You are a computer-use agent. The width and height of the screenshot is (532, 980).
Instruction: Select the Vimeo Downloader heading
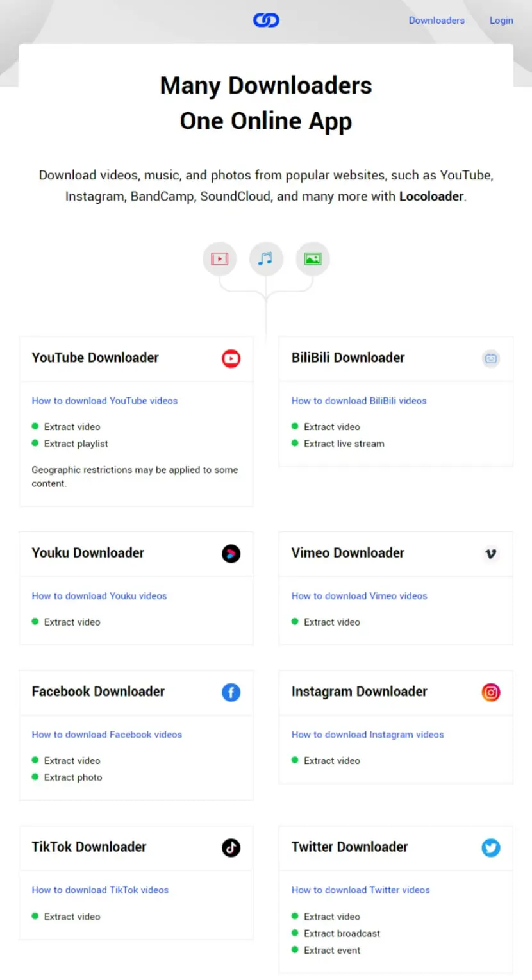click(x=348, y=553)
